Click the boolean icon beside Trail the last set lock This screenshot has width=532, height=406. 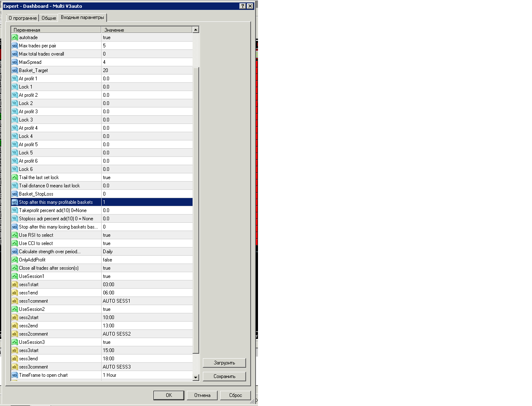14,177
